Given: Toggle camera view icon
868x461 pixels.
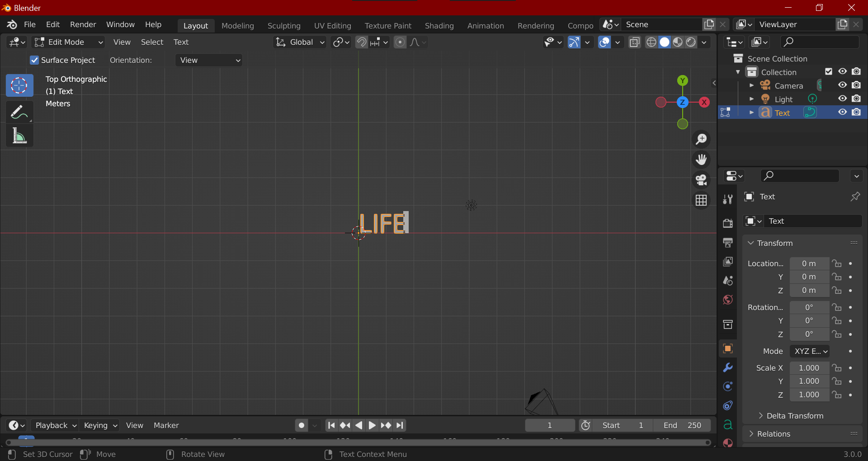Looking at the screenshot, I should coord(701,180).
